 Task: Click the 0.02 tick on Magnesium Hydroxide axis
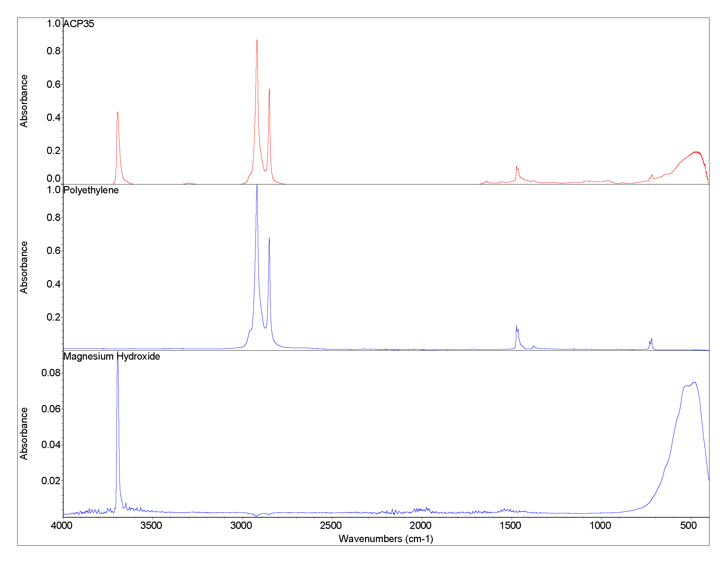coord(51,481)
